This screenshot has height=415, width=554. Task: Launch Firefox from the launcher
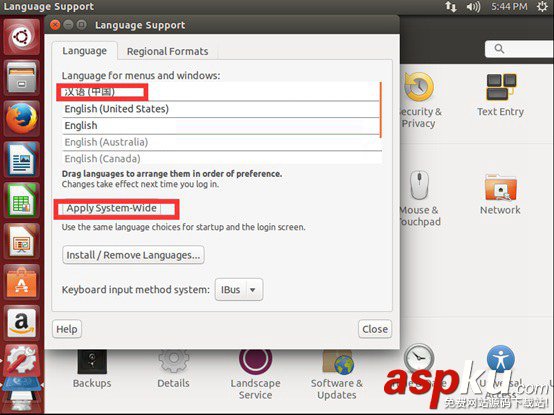tap(22, 118)
